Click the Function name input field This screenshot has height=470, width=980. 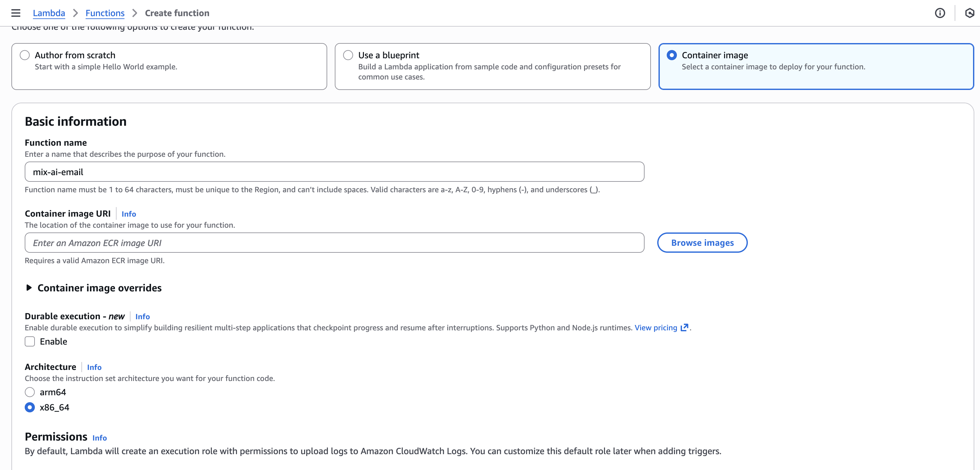tap(334, 171)
